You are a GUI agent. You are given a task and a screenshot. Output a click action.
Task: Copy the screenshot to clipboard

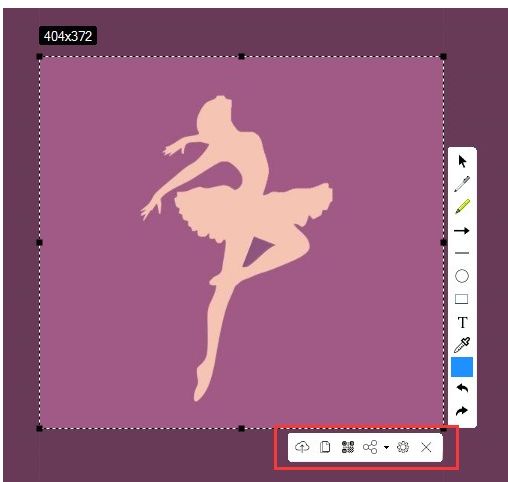pos(325,447)
